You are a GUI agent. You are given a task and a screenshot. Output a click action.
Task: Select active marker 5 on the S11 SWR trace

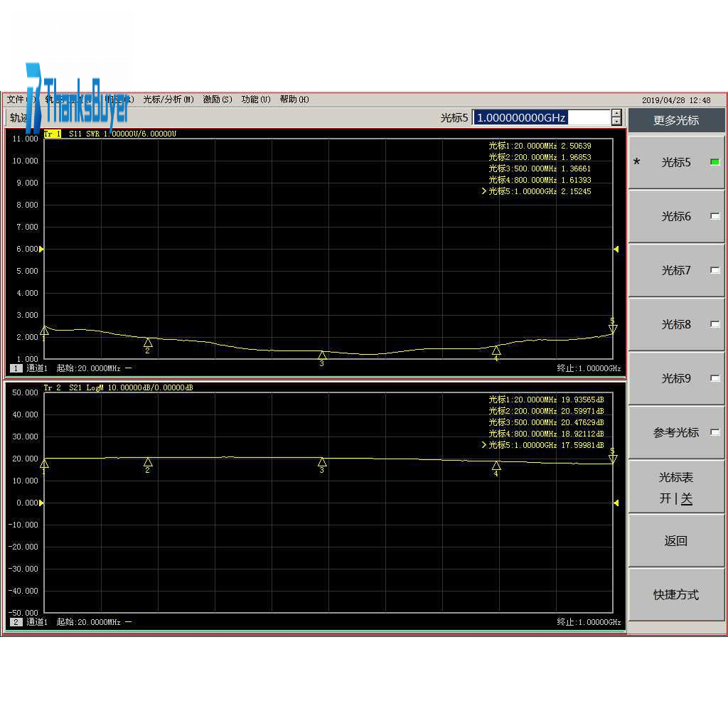click(x=613, y=328)
